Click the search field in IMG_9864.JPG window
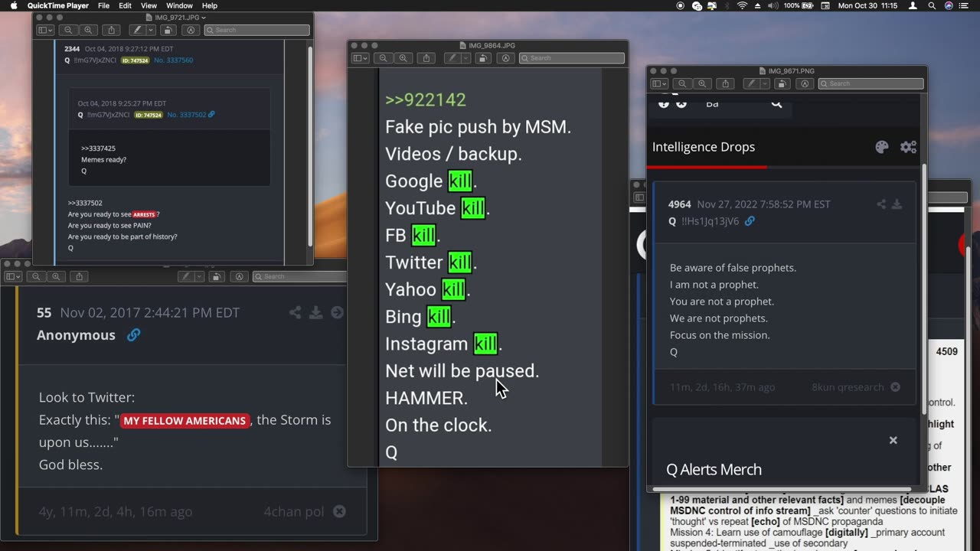This screenshot has width=980, height=551. (x=572, y=58)
